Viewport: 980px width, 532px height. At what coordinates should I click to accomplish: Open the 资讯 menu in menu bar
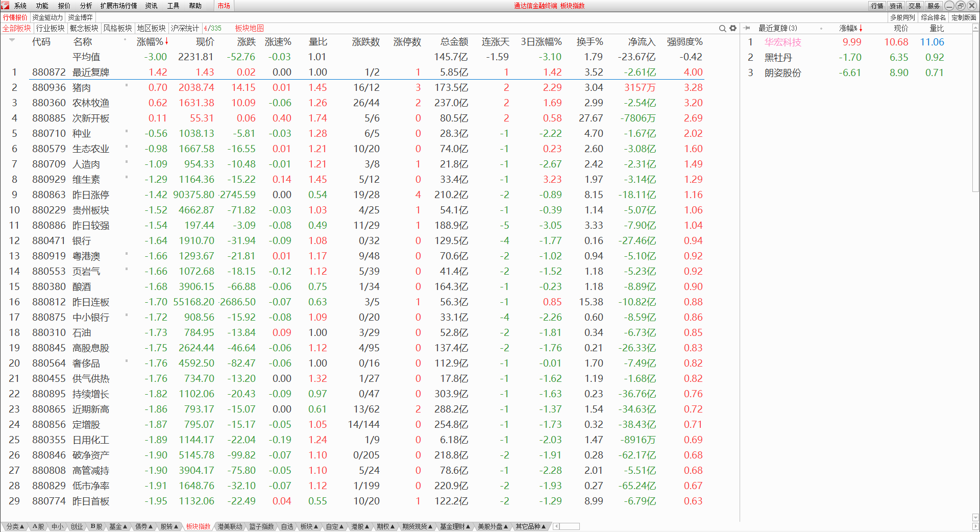pyautogui.click(x=152, y=6)
